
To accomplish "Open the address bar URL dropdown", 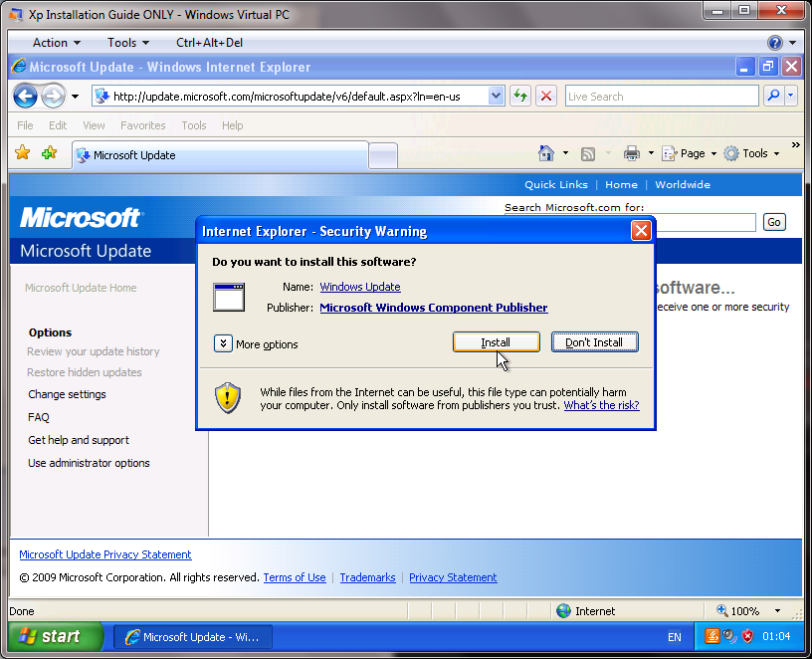I will 497,96.
